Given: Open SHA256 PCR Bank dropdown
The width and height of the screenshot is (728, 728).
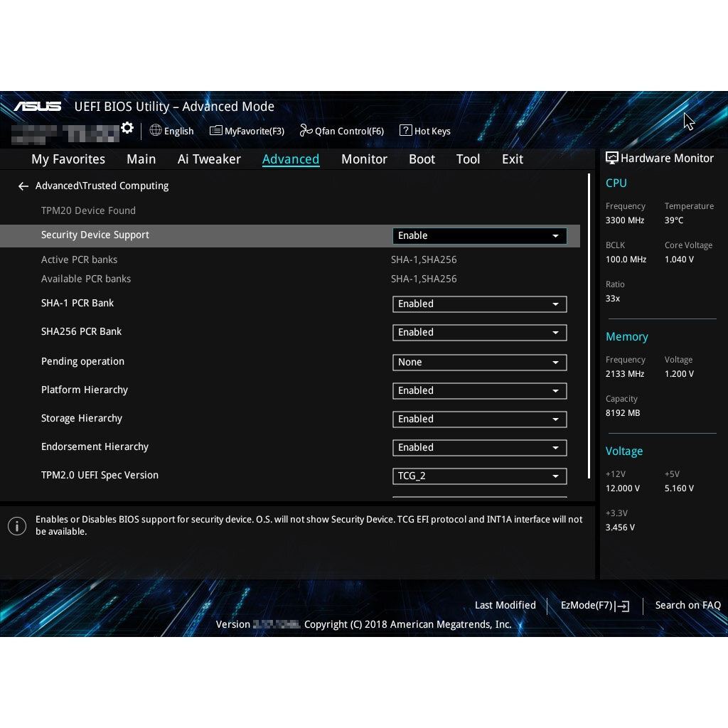Looking at the screenshot, I should pos(480,333).
